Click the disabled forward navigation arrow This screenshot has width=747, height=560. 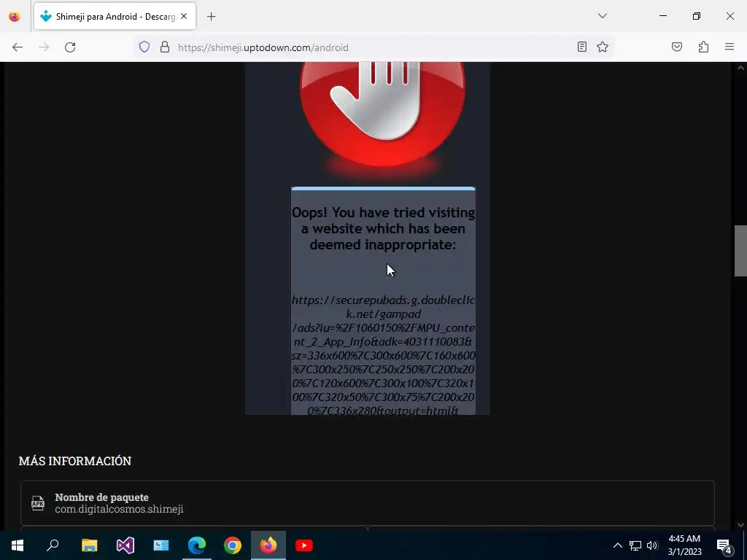pos(44,47)
